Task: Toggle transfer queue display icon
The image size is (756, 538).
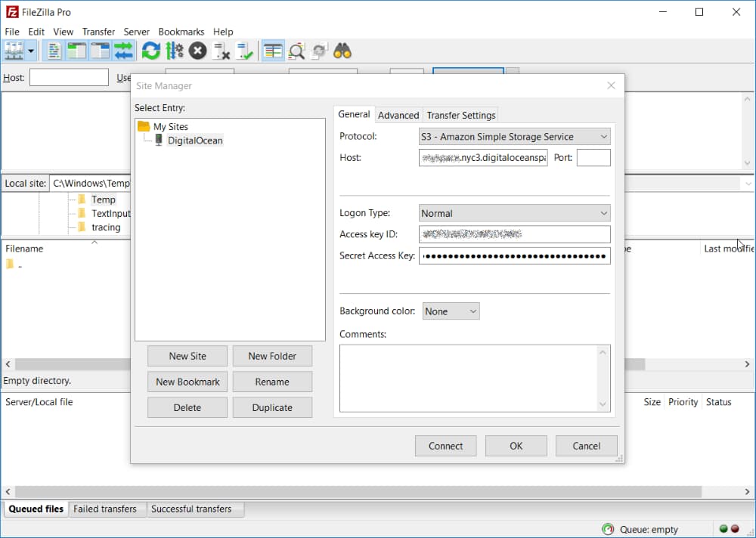Action: point(123,51)
